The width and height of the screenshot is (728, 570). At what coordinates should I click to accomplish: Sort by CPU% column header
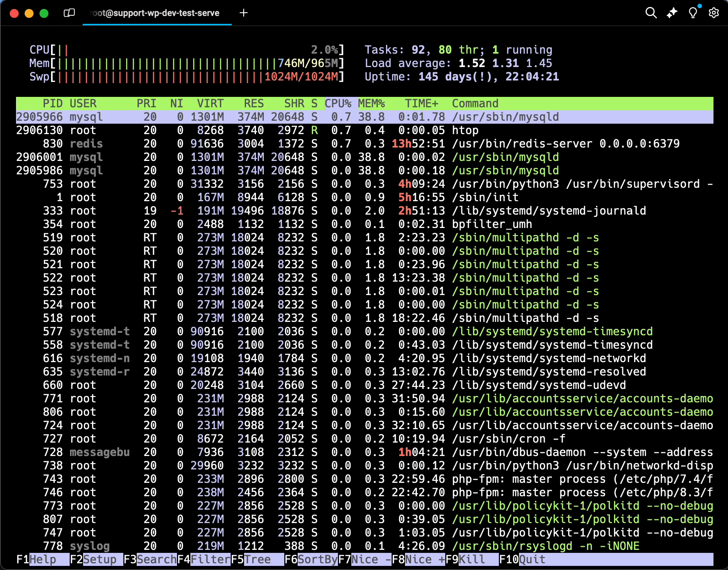(338, 103)
